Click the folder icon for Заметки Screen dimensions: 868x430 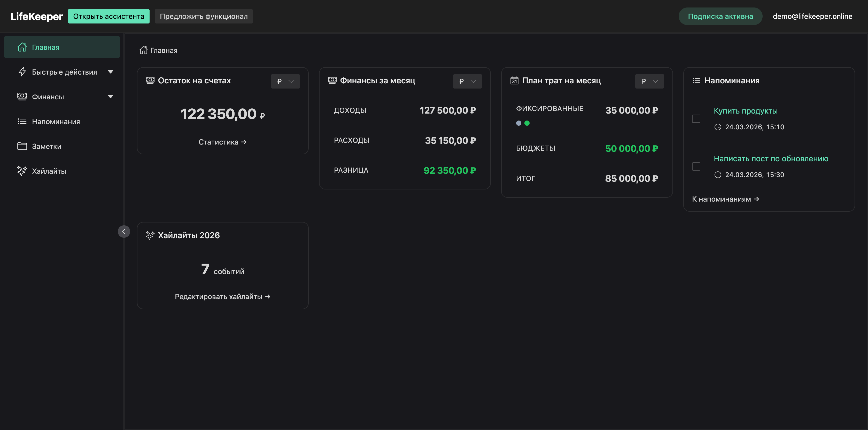tap(22, 146)
